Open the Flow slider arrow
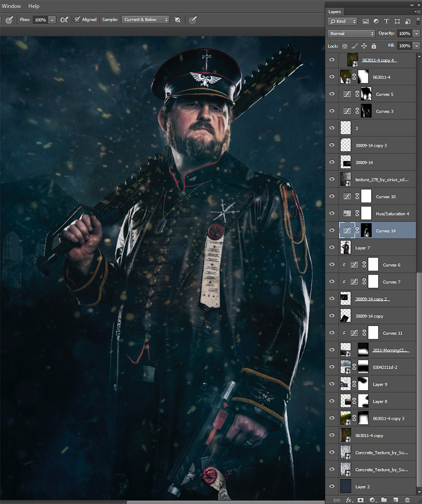The width and height of the screenshot is (422, 504). (52, 20)
